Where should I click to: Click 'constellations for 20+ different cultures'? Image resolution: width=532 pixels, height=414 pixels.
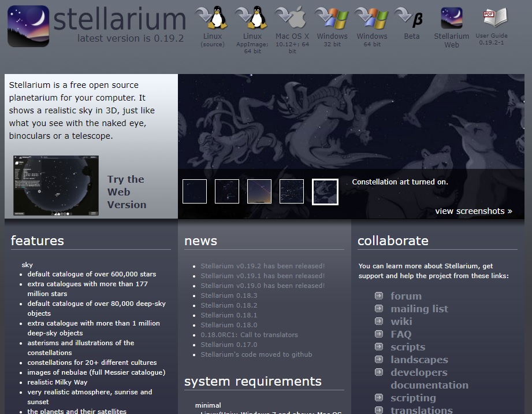[x=92, y=363]
